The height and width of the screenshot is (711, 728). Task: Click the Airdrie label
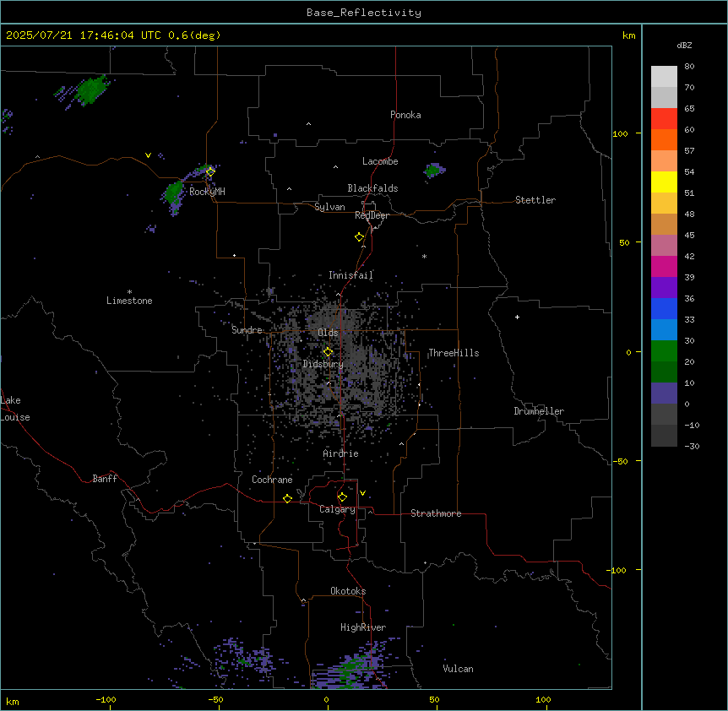tap(341, 453)
